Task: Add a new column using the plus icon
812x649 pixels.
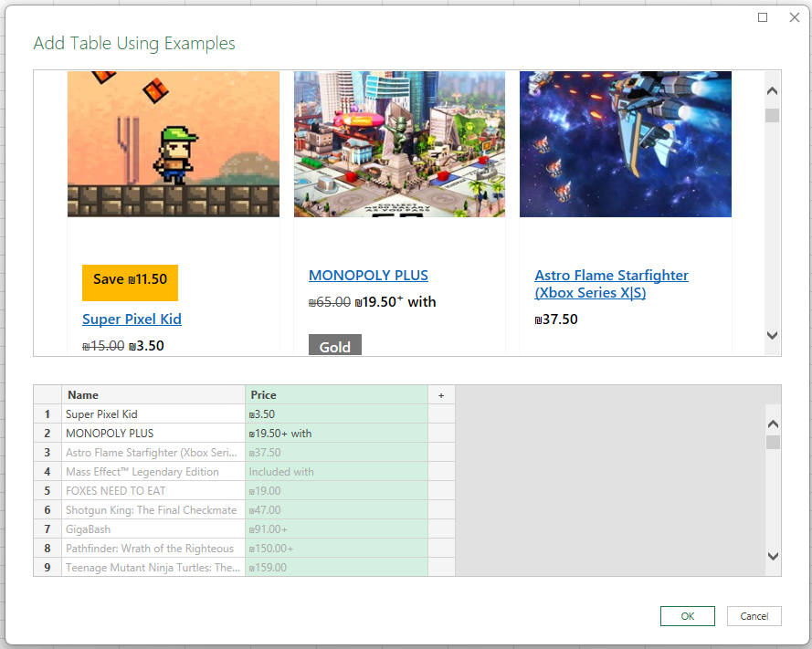Action: [440, 394]
